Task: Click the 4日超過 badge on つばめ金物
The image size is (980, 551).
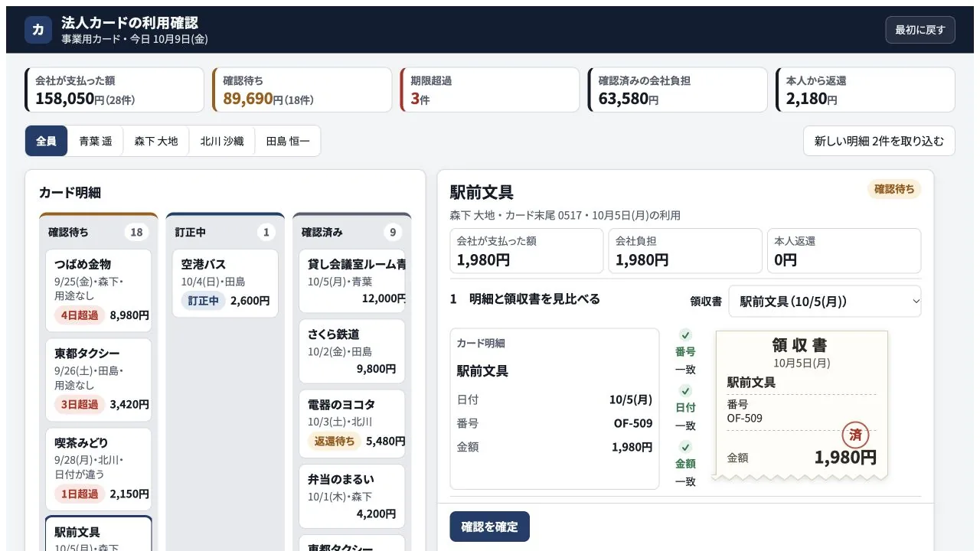Action: (80, 315)
